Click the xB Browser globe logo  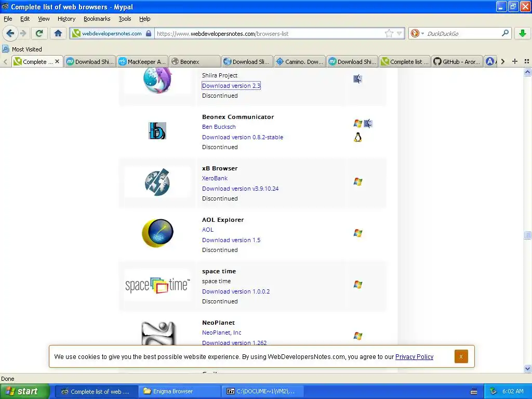[157, 182]
